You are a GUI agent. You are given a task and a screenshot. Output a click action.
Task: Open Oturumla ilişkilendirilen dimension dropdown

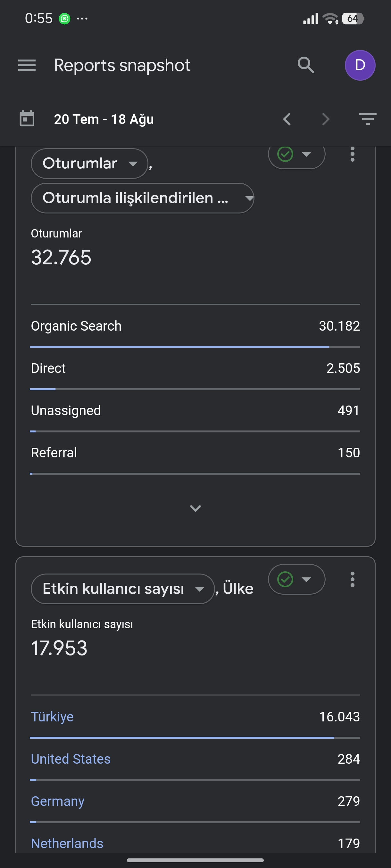pos(142,198)
